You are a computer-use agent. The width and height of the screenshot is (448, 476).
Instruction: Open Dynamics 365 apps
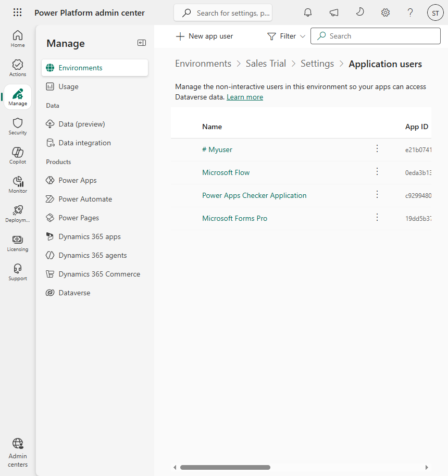point(95,236)
